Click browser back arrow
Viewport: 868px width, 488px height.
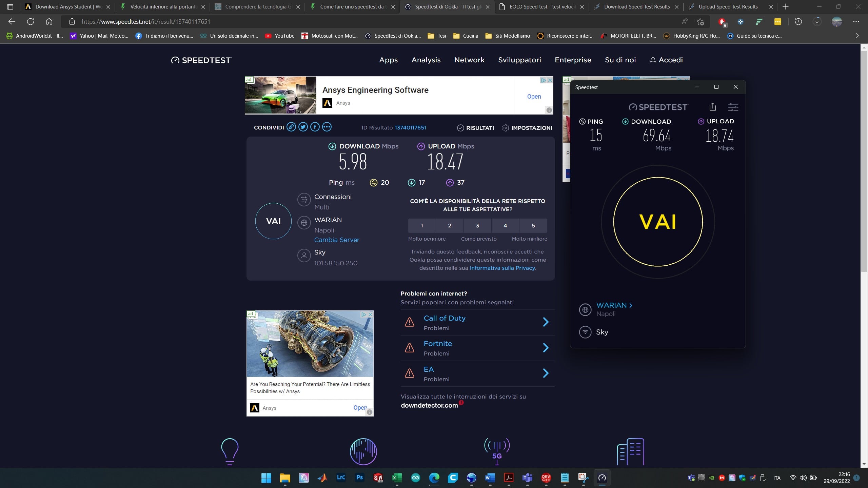[12, 22]
